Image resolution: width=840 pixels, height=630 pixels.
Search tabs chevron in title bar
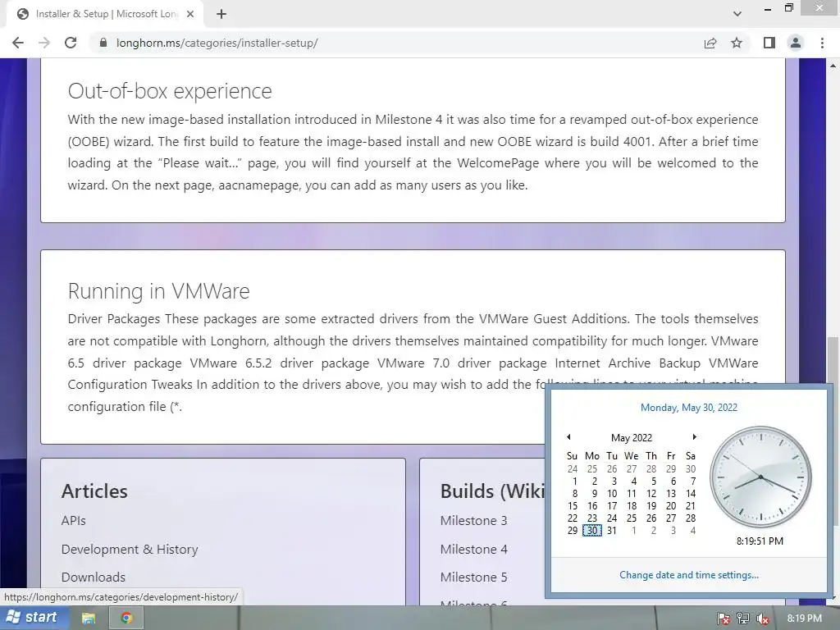(x=737, y=14)
